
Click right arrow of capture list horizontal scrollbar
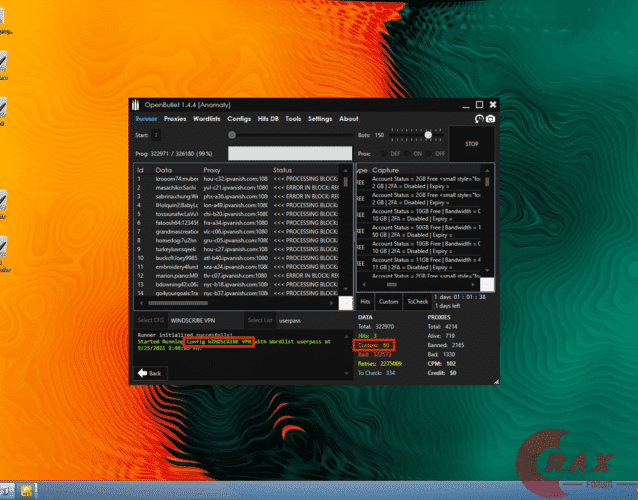click(x=473, y=284)
